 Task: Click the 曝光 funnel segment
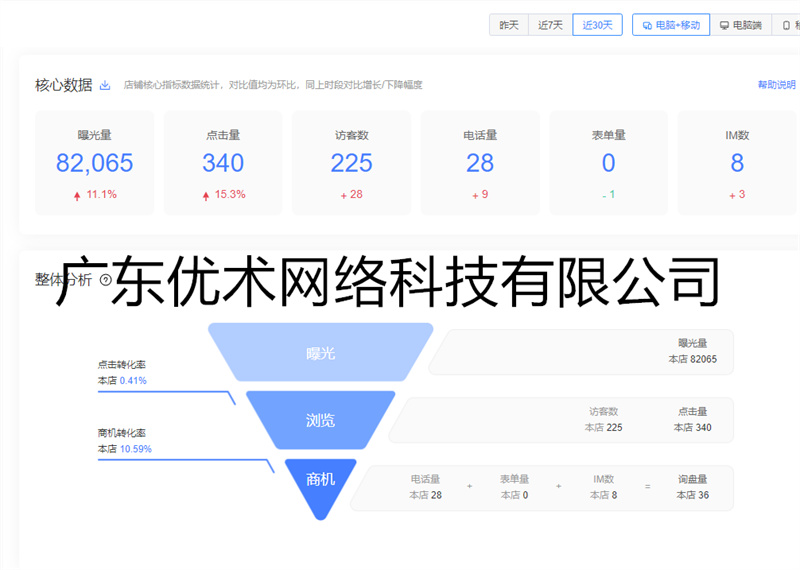pos(320,352)
